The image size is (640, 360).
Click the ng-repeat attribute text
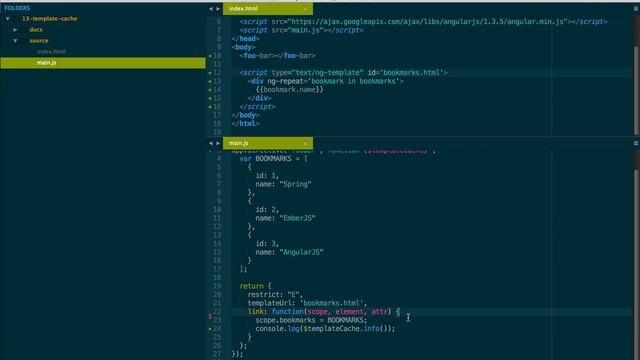333,81
